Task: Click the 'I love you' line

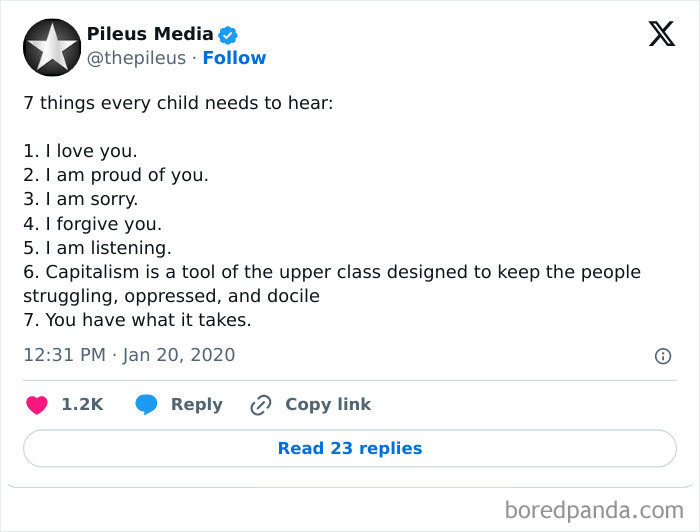Action: pos(80,151)
